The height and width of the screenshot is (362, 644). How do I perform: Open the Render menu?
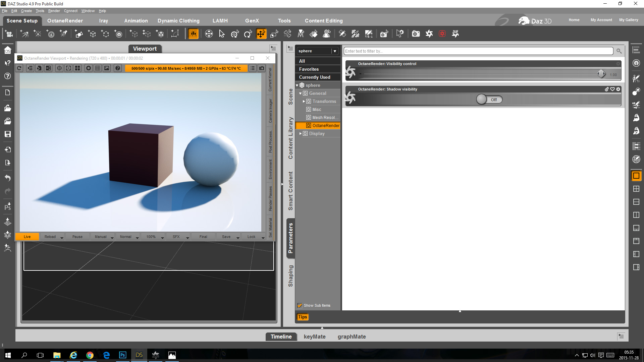[x=54, y=11]
